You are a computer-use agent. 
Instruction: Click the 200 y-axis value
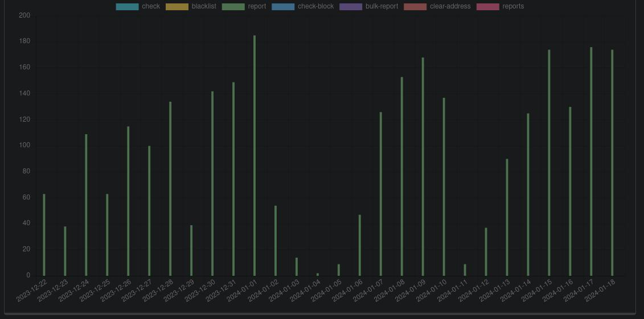coord(24,15)
